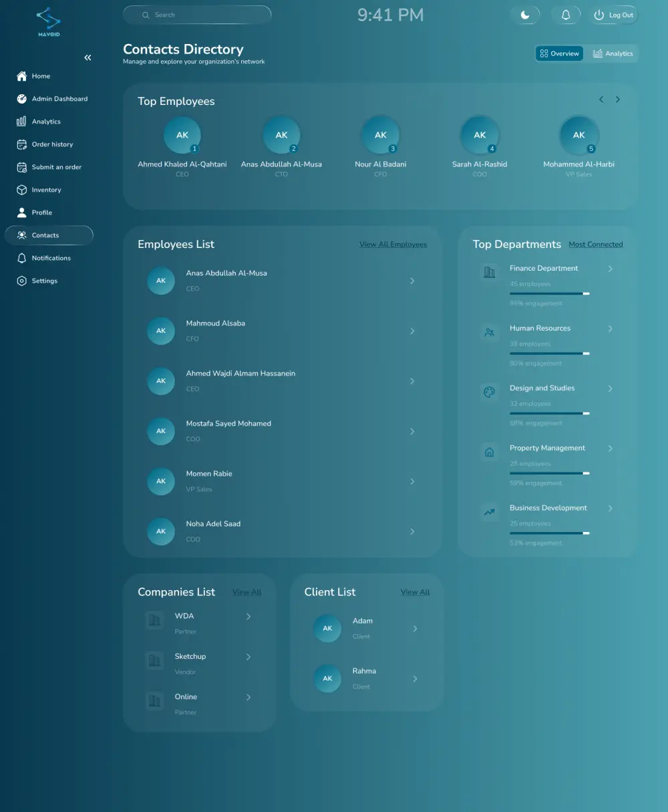This screenshot has width=668, height=812.
Task: Expand details for Mostafa Sayed Mohamed
Action: [412, 431]
